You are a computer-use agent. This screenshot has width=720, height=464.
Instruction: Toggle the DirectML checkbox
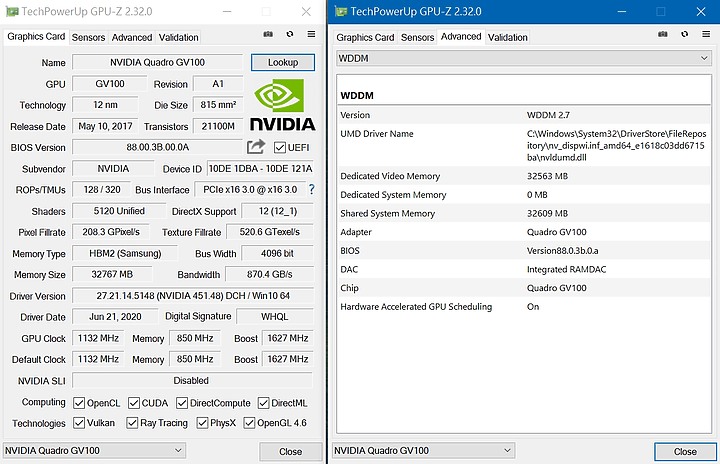[x=264, y=403]
